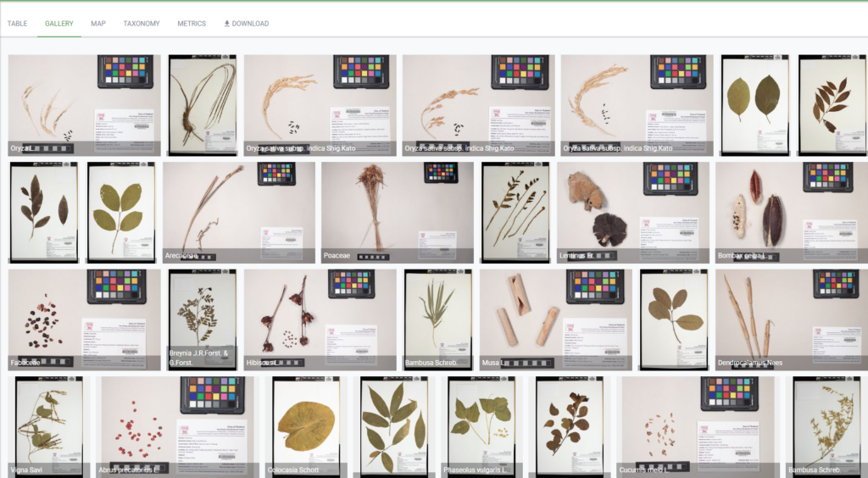Select the Musa L. specimen image
This screenshot has height=478, width=868.
pos(556,320)
